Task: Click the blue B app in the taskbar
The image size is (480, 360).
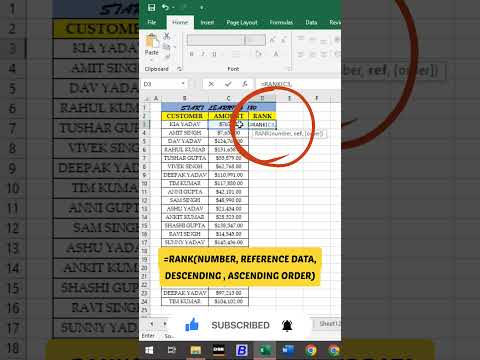Action: pos(242,350)
